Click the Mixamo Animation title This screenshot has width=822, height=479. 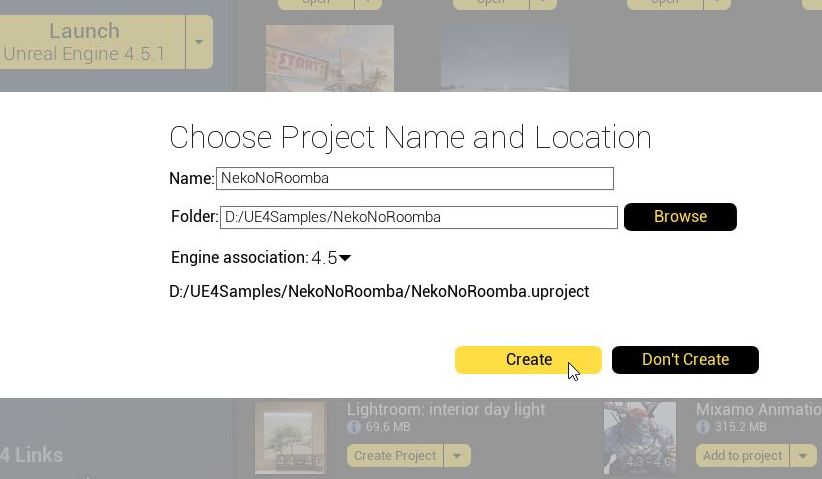click(x=759, y=409)
